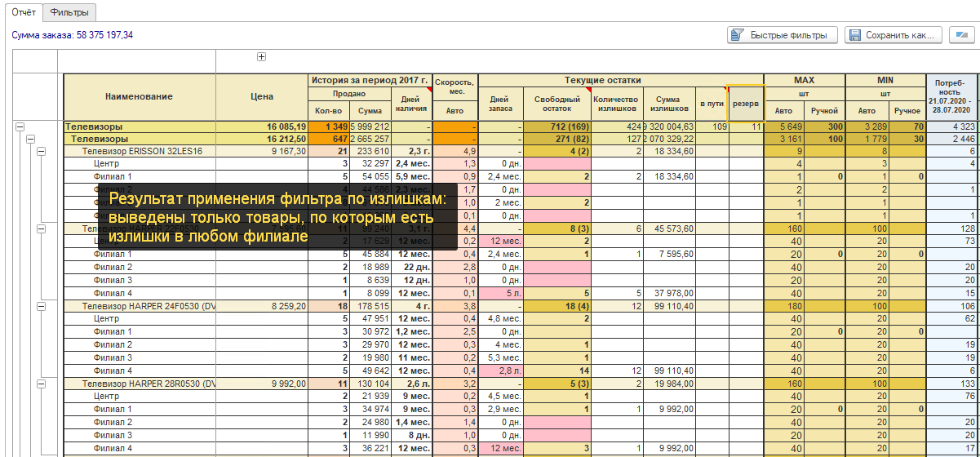Viewport: 980px width, 457px height.
Task: Select surplus sum cell 19 984,00
Action: click(x=670, y=383)
